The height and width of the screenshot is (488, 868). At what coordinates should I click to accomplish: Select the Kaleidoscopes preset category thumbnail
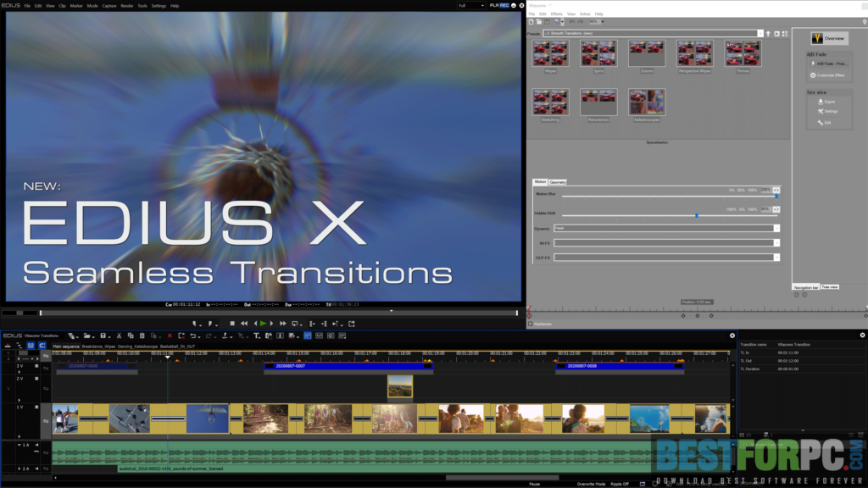[x=647, y=103]
